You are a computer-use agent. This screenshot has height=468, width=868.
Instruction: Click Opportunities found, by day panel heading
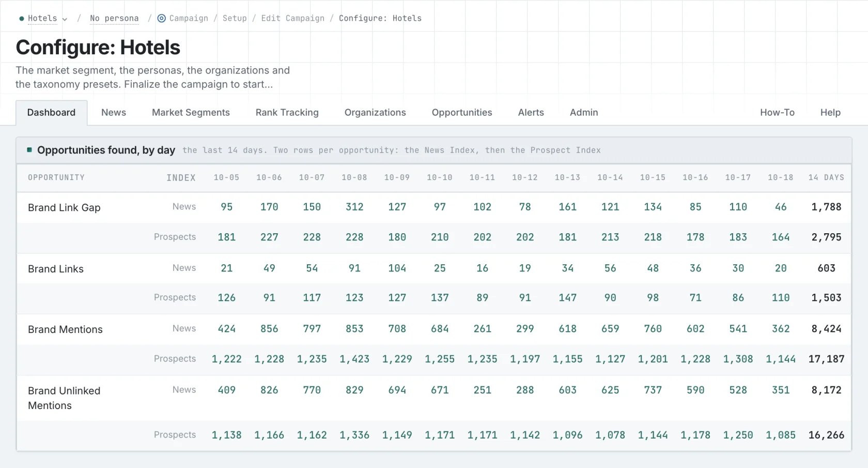coord(106,150)
